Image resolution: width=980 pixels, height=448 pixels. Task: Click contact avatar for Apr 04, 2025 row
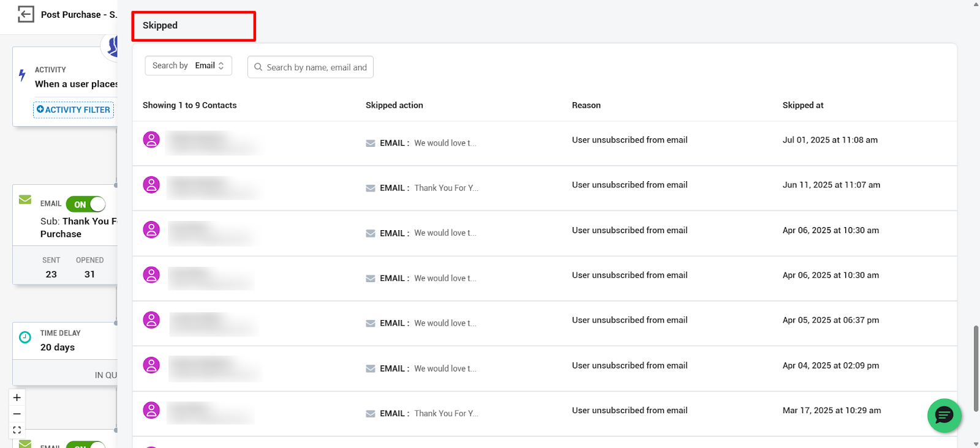(151, 365)
